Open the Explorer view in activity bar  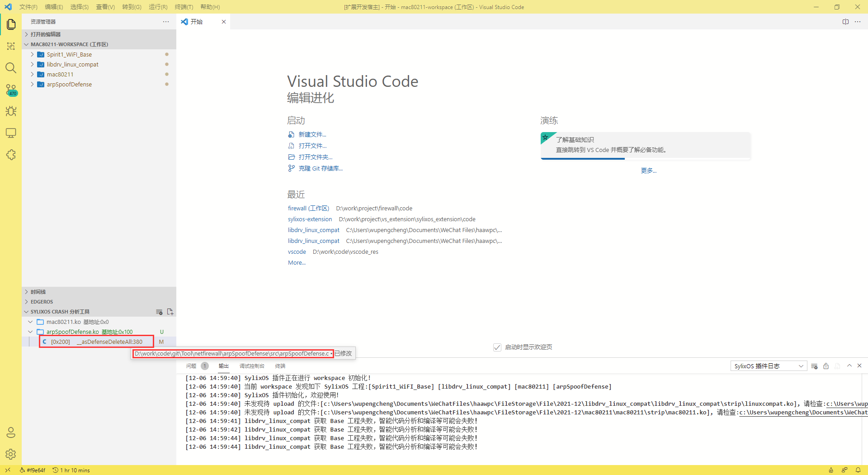[x=11, y=24]
